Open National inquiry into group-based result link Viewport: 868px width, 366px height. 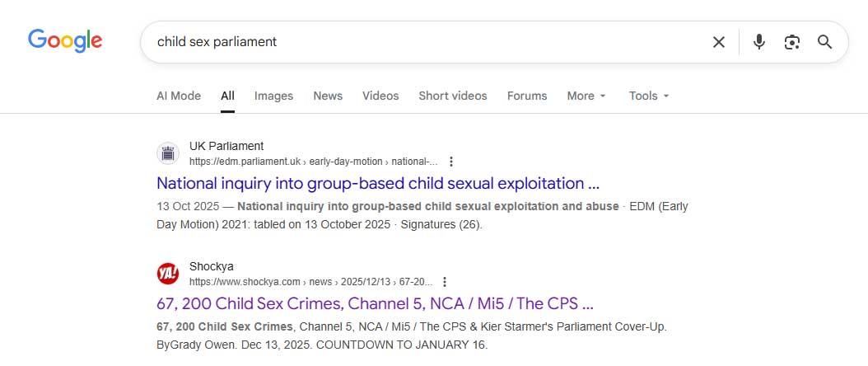(378, 183)
